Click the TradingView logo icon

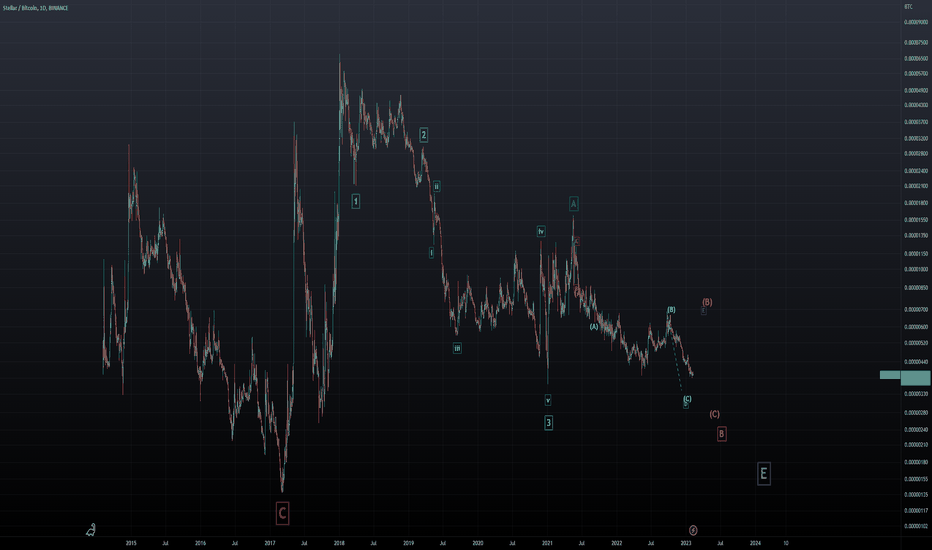point(91,529)
